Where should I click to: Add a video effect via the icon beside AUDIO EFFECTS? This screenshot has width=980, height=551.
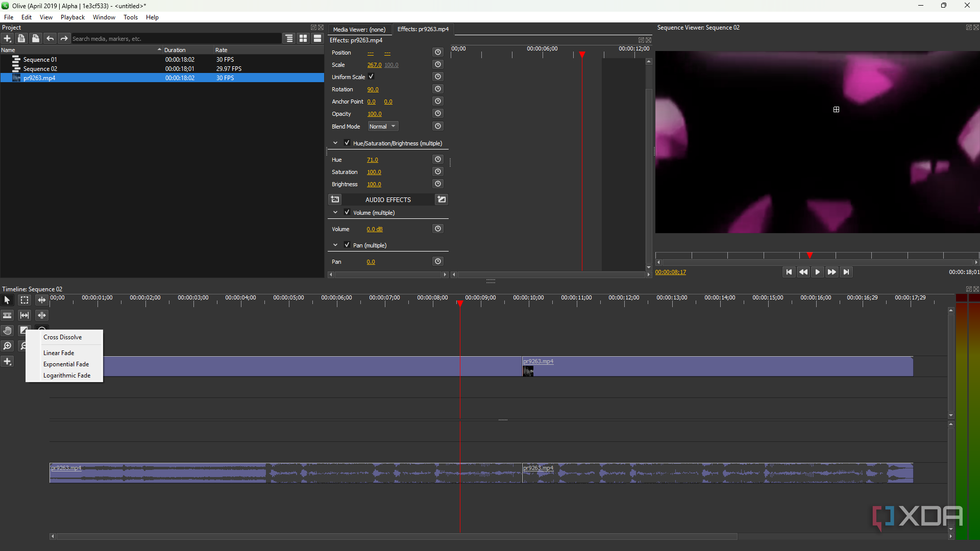point(335,199)
